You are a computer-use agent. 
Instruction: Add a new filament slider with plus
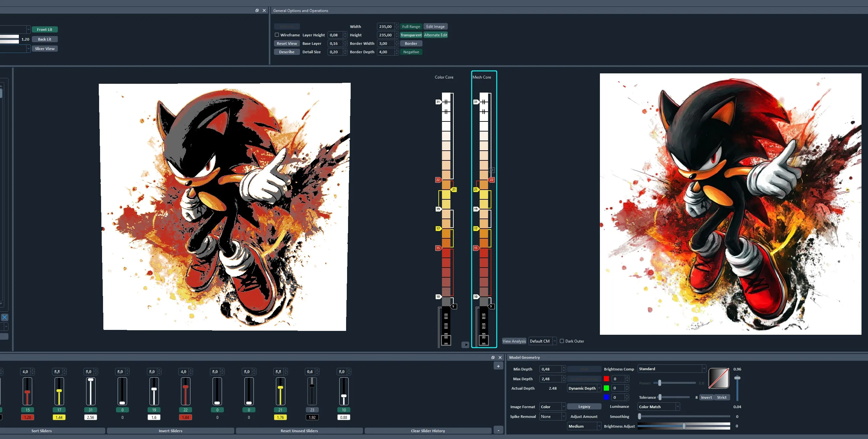(x=498, y=366)
